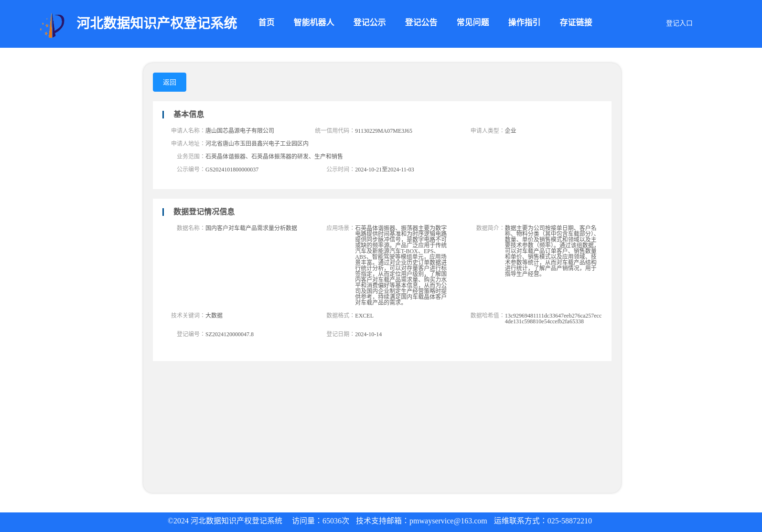This screenshot has height=532, width=762.
Task: Select publicity number GS2024101800000037
Action: click(x=232, y=170)
